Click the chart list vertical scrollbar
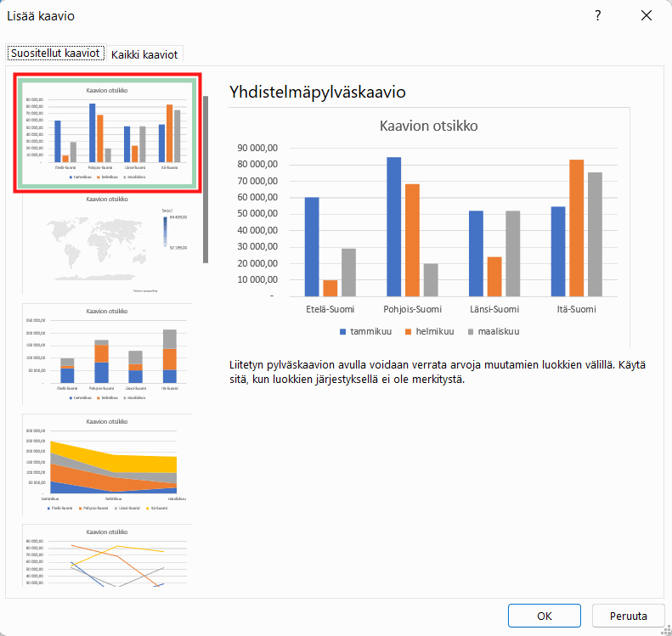 pyautogui.click(x=206, y=179)
